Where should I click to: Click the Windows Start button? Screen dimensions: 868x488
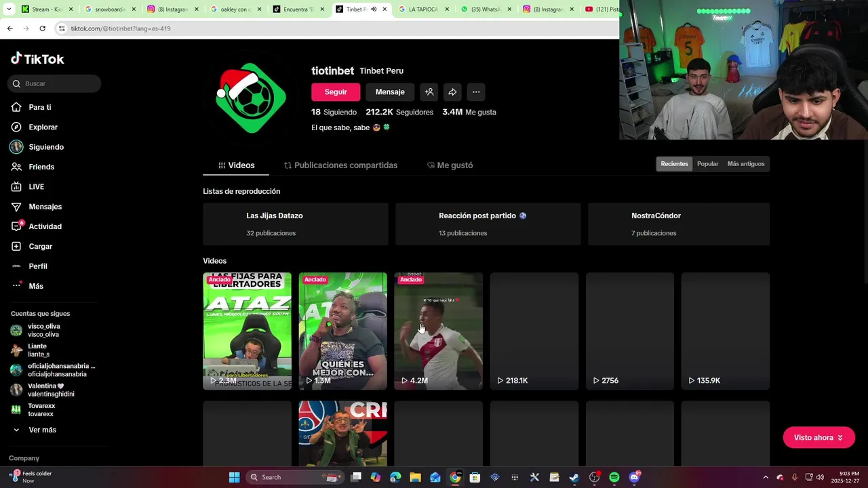[x=234, y=477]
